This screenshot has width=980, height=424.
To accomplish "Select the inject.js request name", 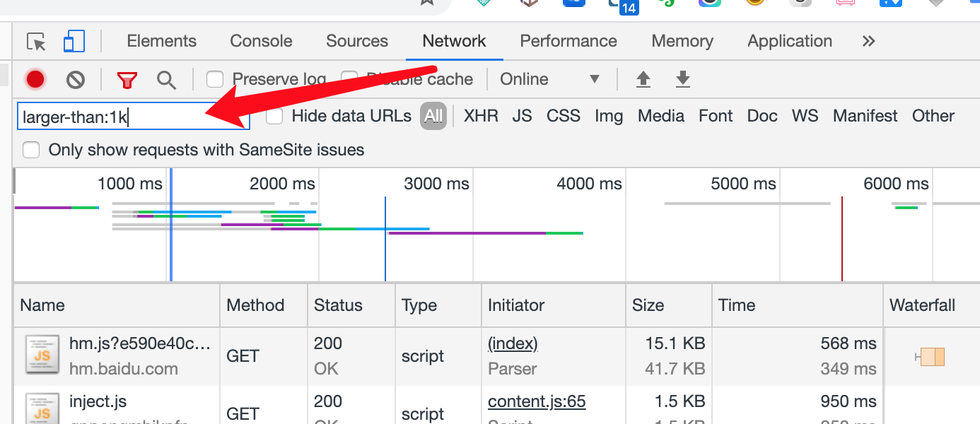I will pyautogui.click(x=98, y=401).
